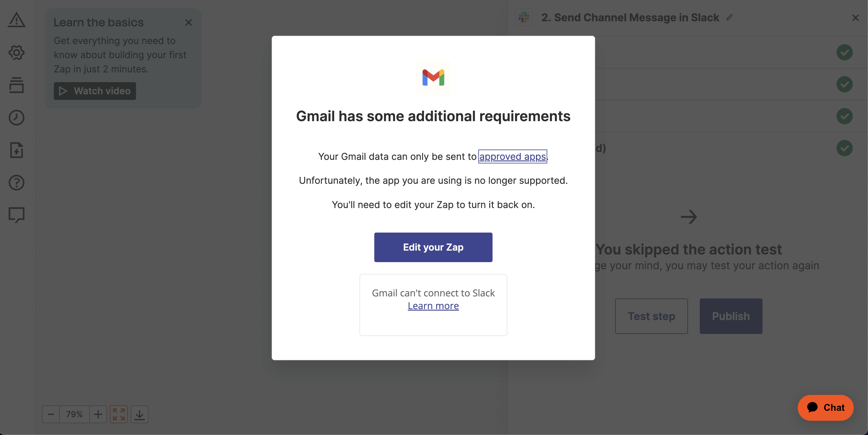Viewport: 868px width, 435px height.
Task: Click the Edit your Zap button
Action: click(433, 247)
